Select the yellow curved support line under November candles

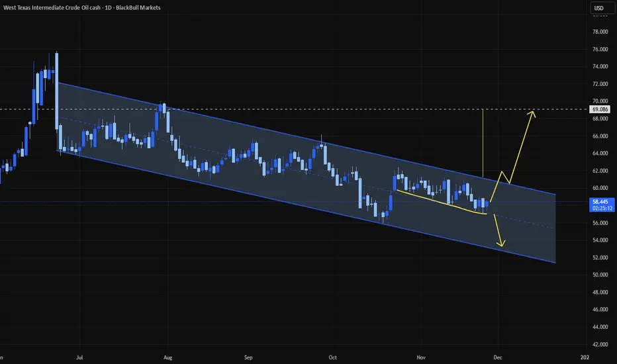[441, 202]
